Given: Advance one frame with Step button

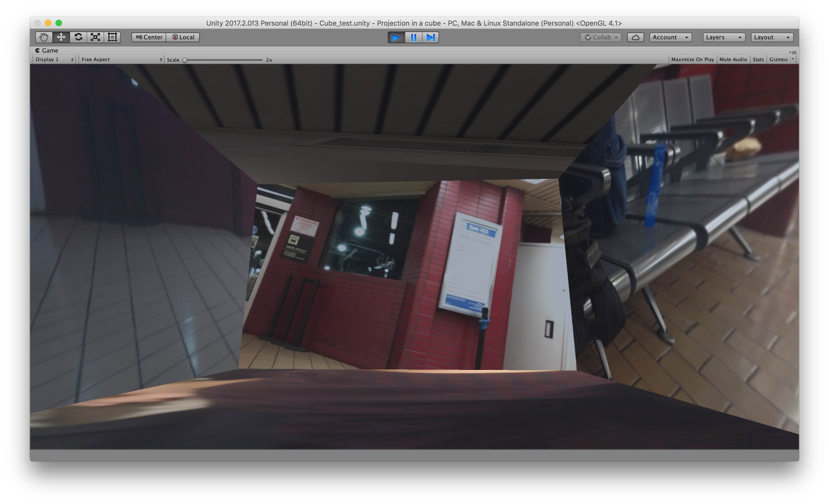Looking at the screenshot, I should click(431, 37).
